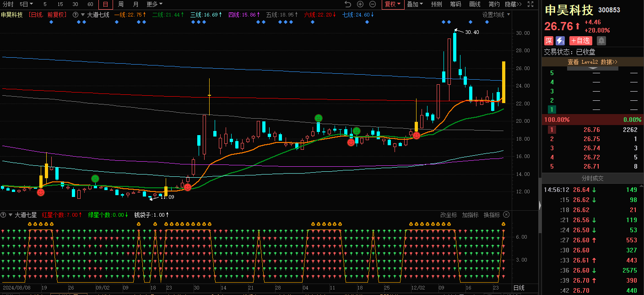Click the +自选 add watchlist button
The width and height of the screenshot is (644, 295).
(x=581, y=41)
